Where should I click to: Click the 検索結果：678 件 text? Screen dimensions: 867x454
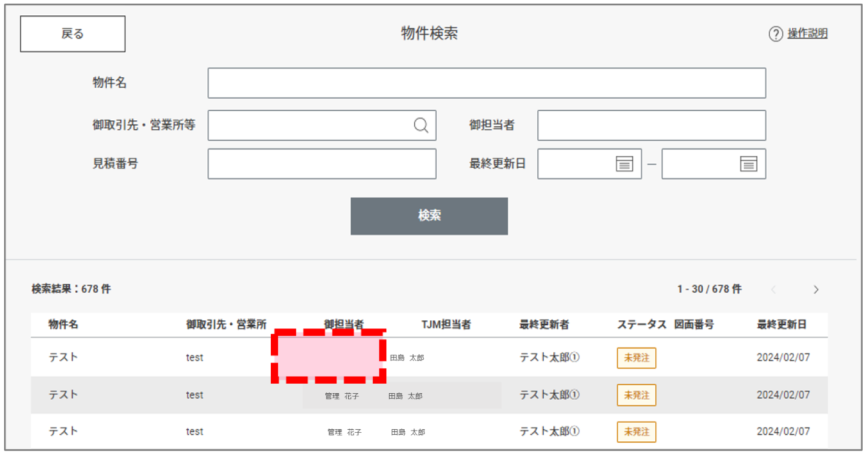point(71,289)
